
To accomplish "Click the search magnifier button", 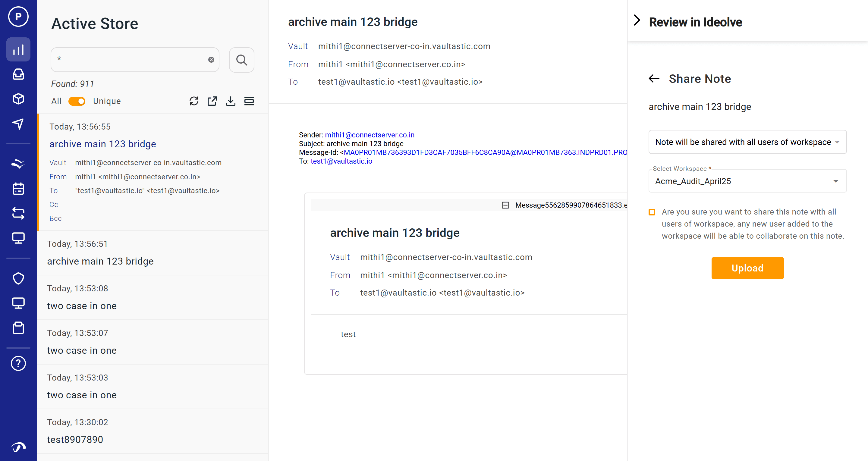I will click(241, 60).
